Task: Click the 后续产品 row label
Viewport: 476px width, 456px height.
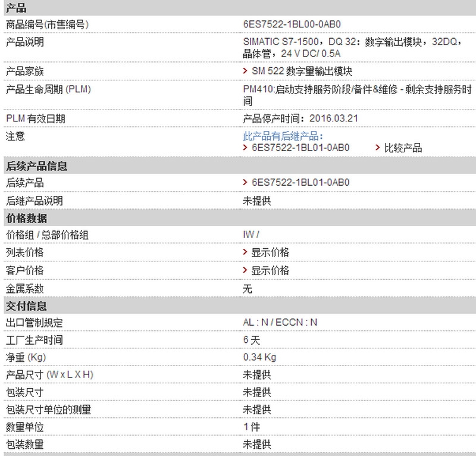Action: [x=24, y=183]
